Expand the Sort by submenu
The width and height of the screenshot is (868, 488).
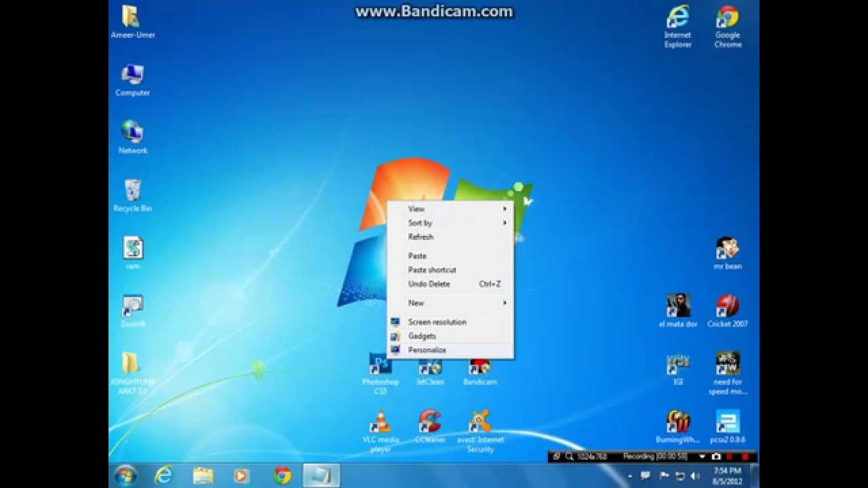click(450, 223)
